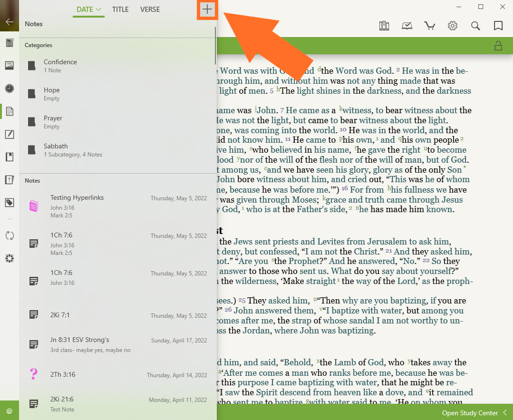Click the sync arrows icon in the sidebar
The image size is (513, 420).
tap(10, 235)
